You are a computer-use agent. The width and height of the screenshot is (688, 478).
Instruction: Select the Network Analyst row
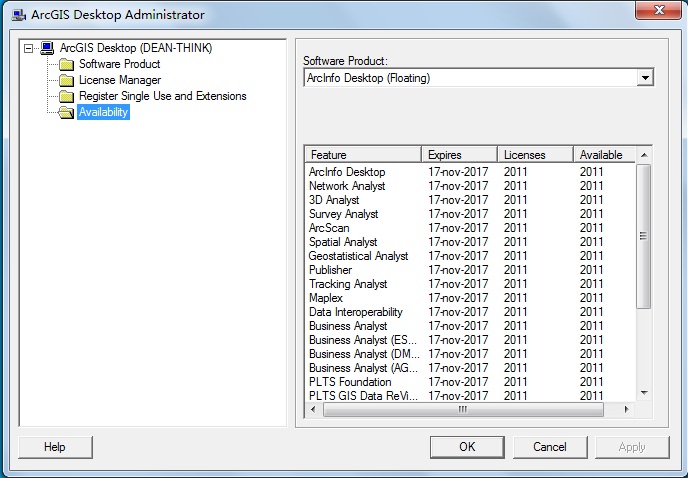click(x=470, y=186)
